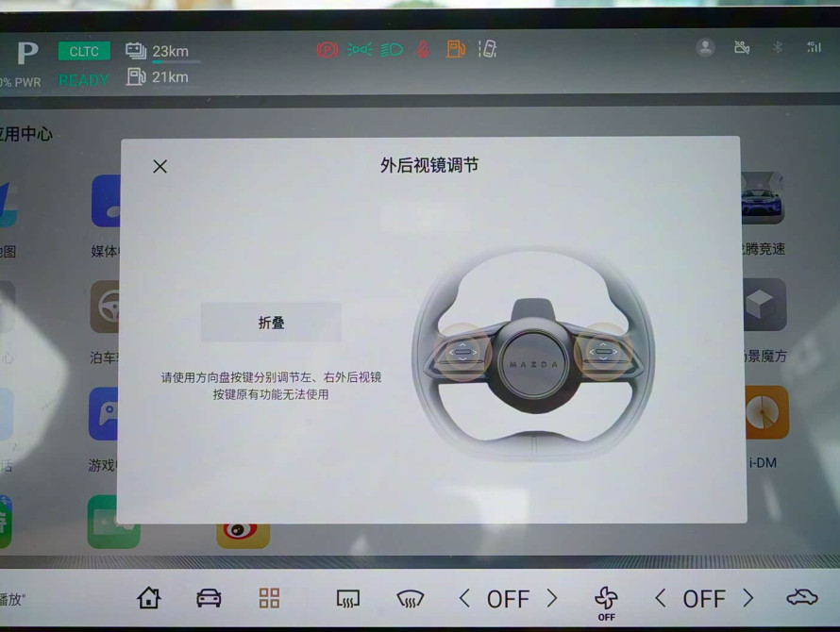Select right steering wheel mirror control

[601, 352]
